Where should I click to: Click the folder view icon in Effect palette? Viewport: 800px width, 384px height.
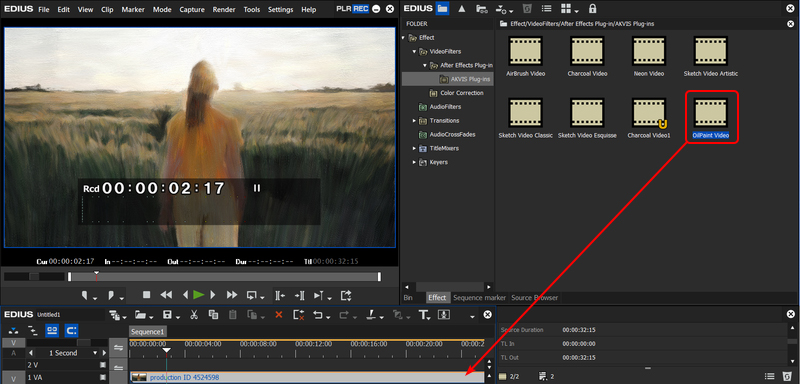click(443, 8)
